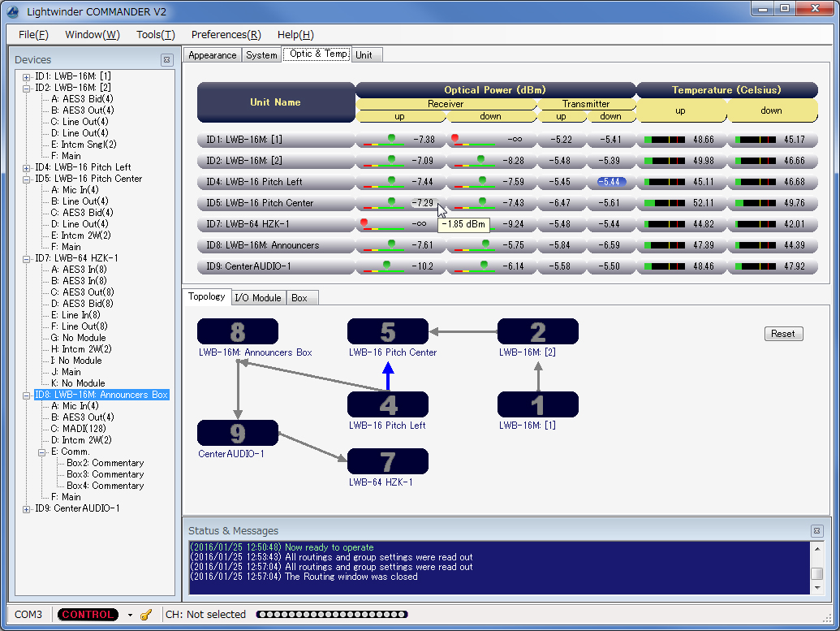Open the Window(W) menu
840x631 pixels.
93,35
